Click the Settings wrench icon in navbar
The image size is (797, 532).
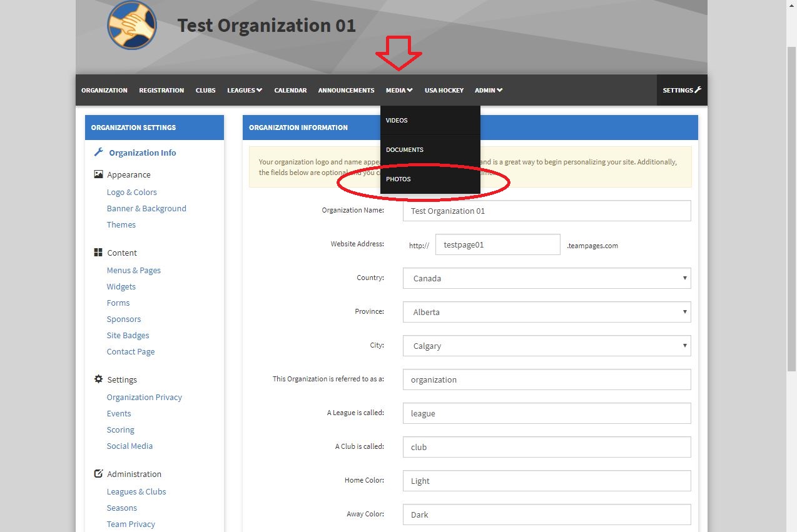(x=698, y=90)
